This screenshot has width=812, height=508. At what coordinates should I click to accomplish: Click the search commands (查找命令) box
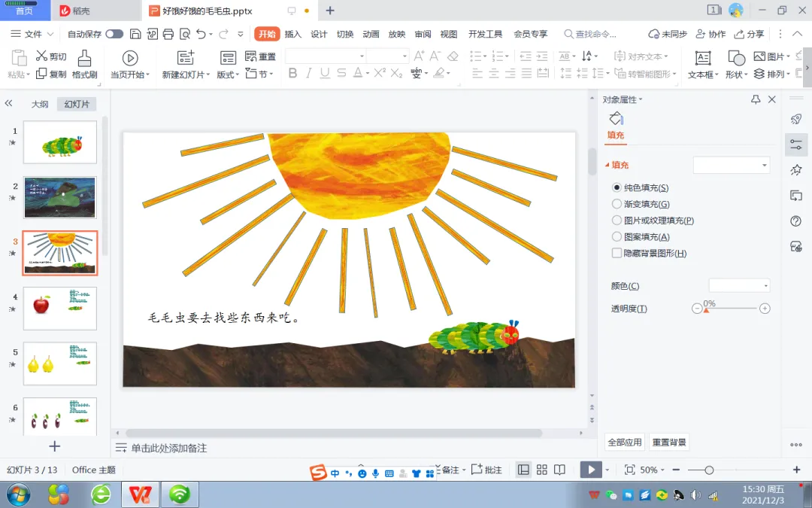590,34
